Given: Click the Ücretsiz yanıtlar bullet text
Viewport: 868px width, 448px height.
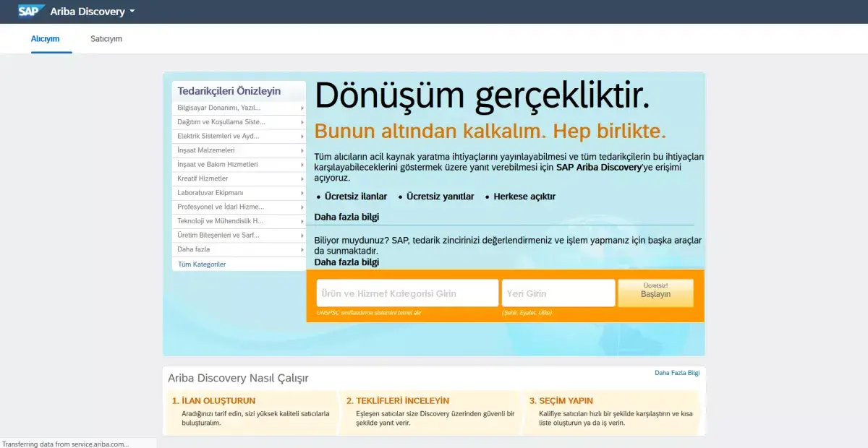Looking at the screenshot, I should tap(441, 197).
